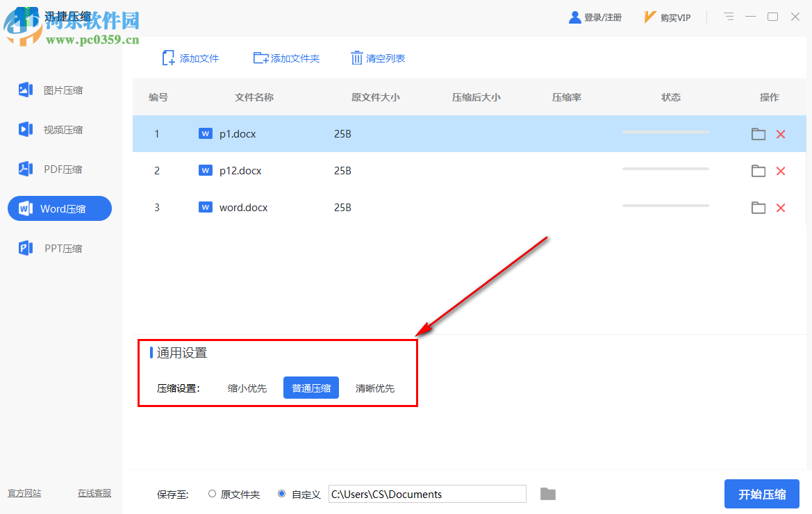Viewport: 812px width, 514px height.
Task: Open the 官方网站 official website link
Action: [x=24, y=493]
